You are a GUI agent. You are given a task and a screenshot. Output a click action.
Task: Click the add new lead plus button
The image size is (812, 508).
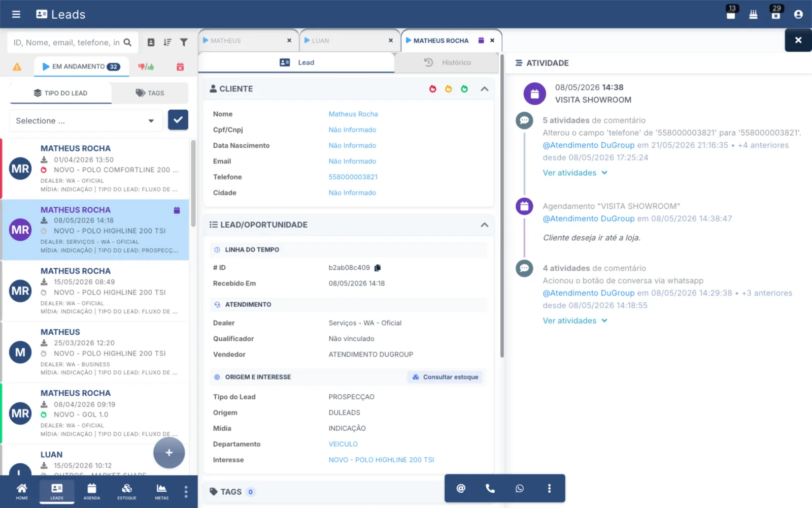[169, 453]
